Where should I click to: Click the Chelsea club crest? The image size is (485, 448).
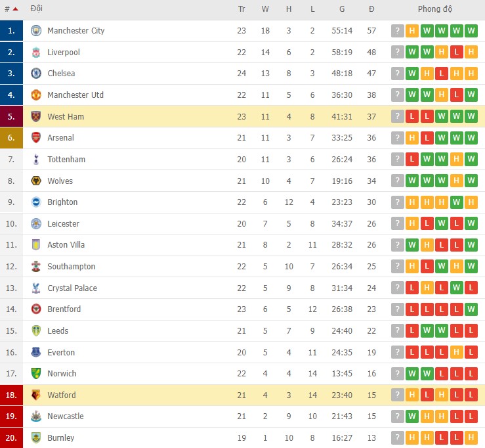point(36,74)
